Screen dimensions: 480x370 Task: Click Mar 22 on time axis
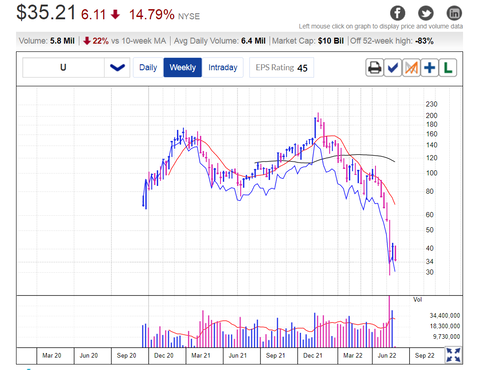pyautogui.click(x=353, y=356)
